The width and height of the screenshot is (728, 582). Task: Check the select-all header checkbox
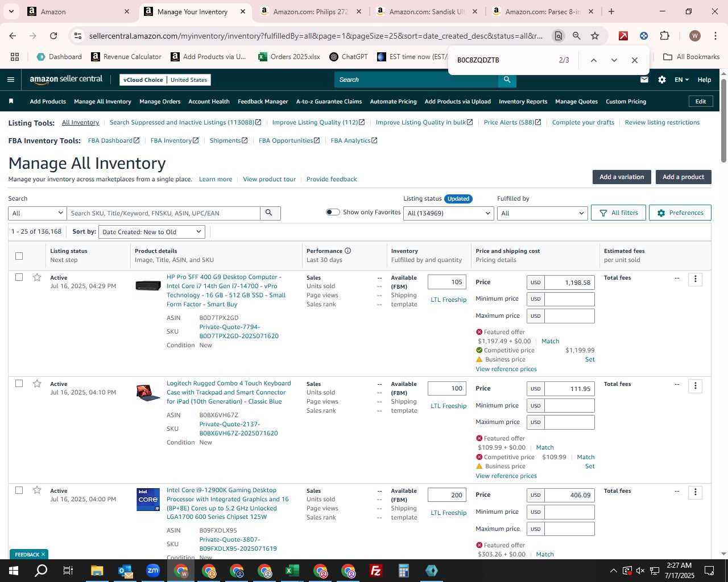[19, 256]
